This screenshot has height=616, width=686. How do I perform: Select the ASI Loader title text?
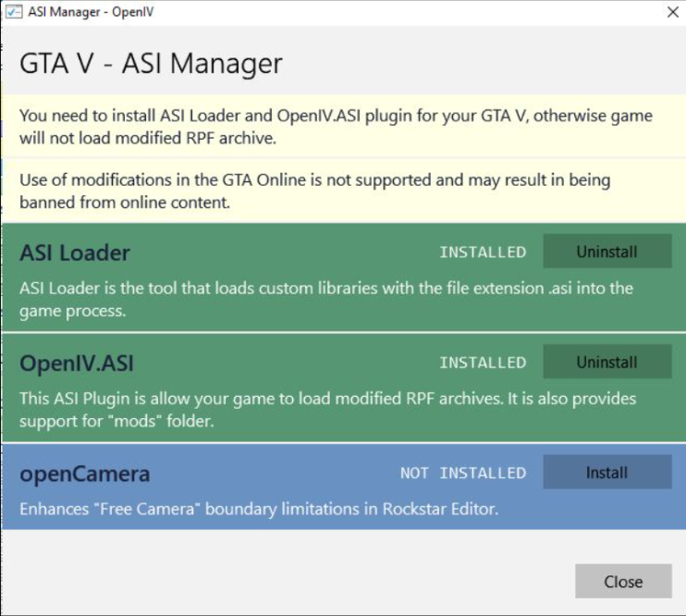pyautogui.click(x=75, y=253)
